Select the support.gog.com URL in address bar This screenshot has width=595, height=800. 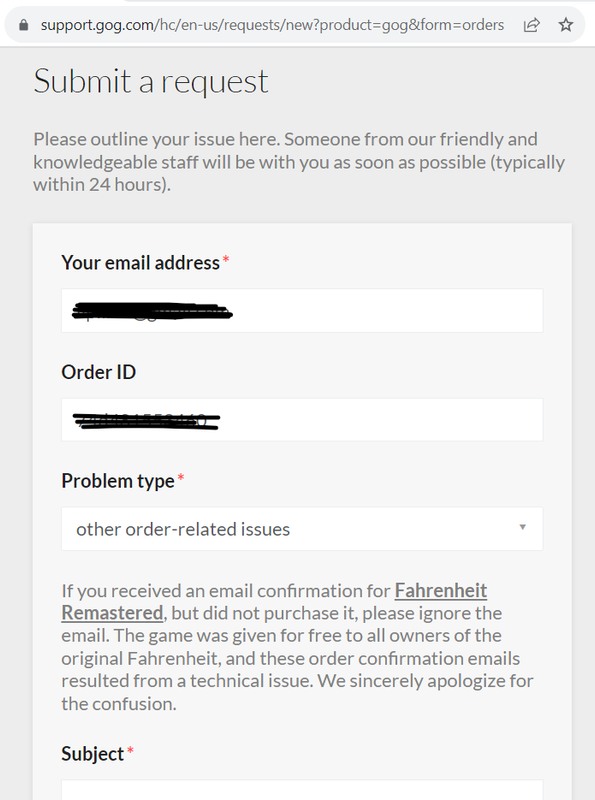272,25
